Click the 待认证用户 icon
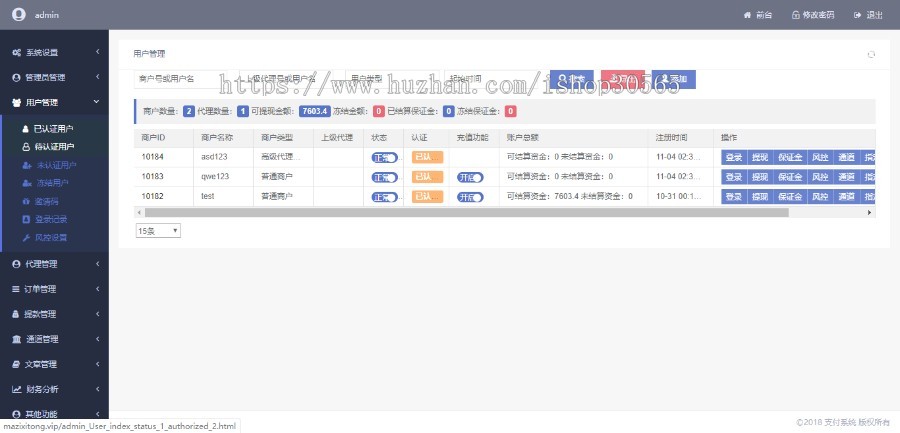Viewport: 900px width, 433px height. tap(25, 147)
